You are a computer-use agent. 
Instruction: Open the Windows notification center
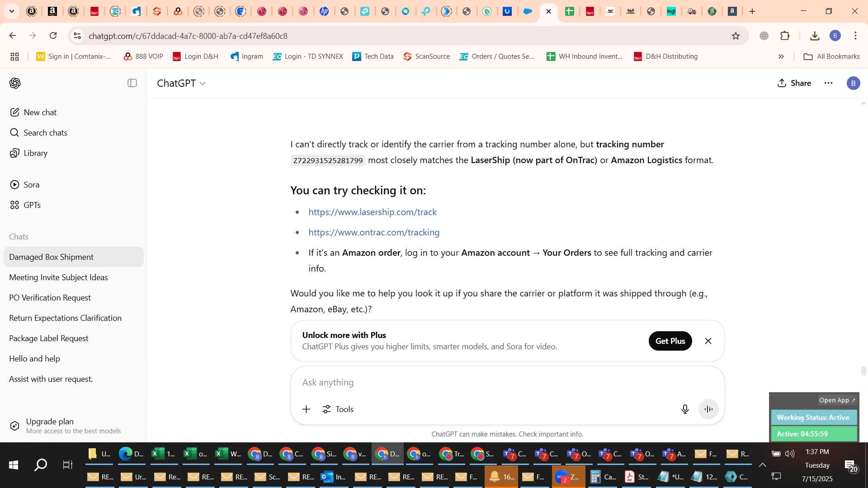pos(850,466)
